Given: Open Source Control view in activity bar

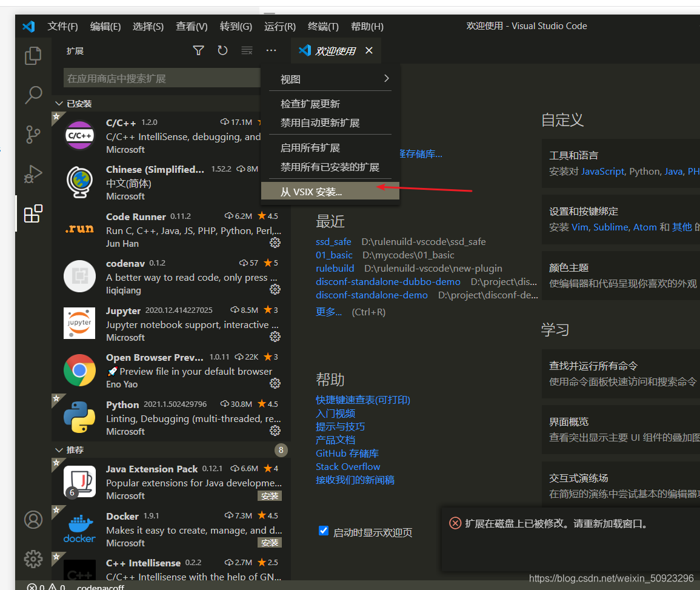Looking at the screenshot, I should [33, 135].
